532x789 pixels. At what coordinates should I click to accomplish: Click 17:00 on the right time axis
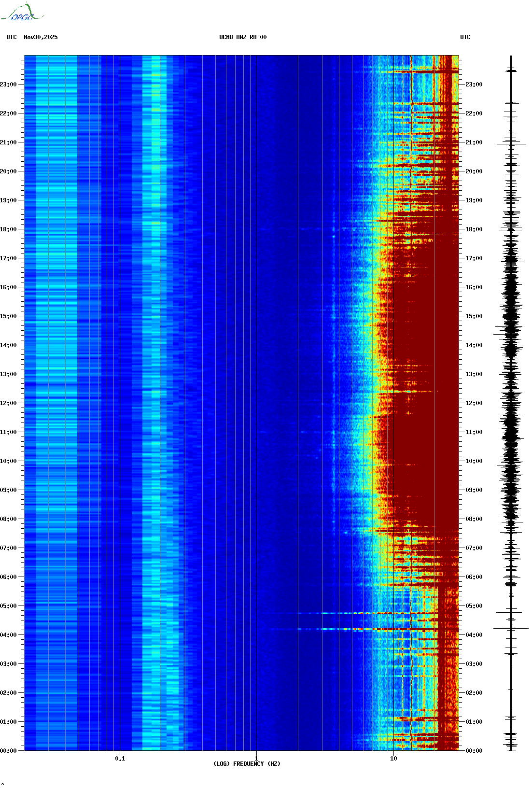pos(474,258)
